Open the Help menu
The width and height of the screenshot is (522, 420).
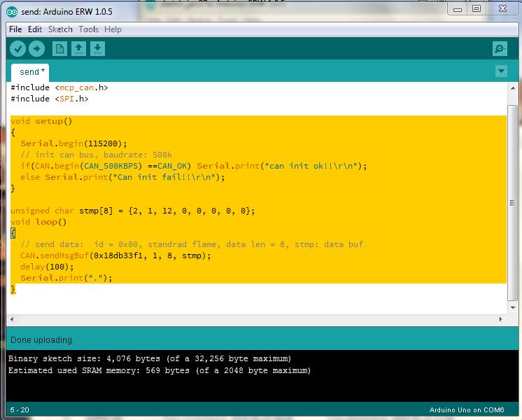pyautogui.click(x=113, y=29)
